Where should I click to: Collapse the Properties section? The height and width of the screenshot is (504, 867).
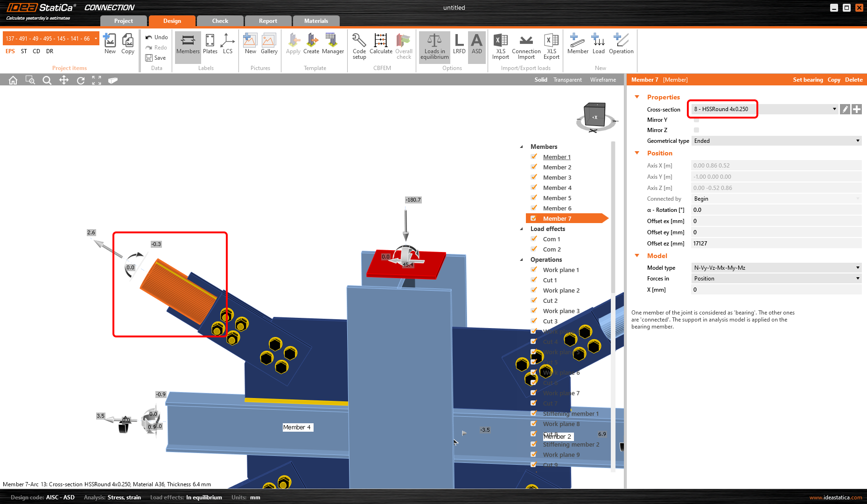637,97
